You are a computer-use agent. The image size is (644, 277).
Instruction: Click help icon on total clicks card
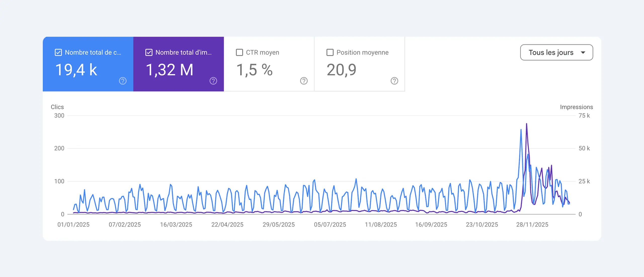coord(123,81)
